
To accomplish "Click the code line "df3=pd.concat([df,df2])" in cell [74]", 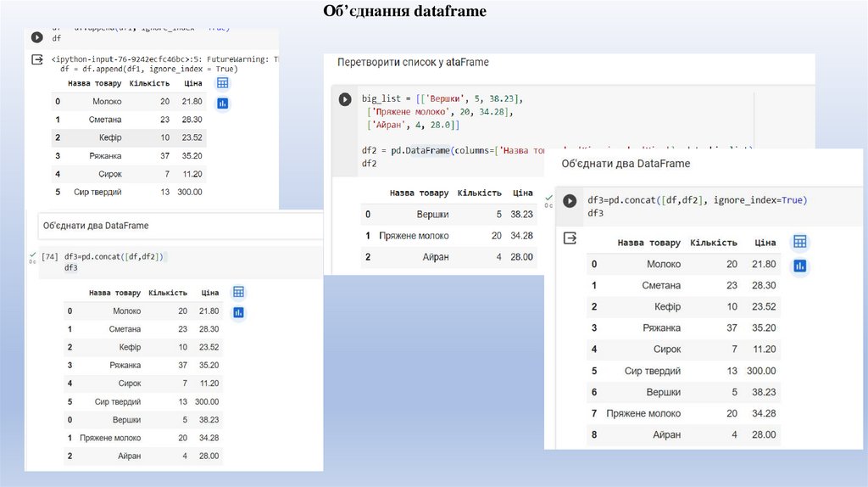I will [114, 256].
